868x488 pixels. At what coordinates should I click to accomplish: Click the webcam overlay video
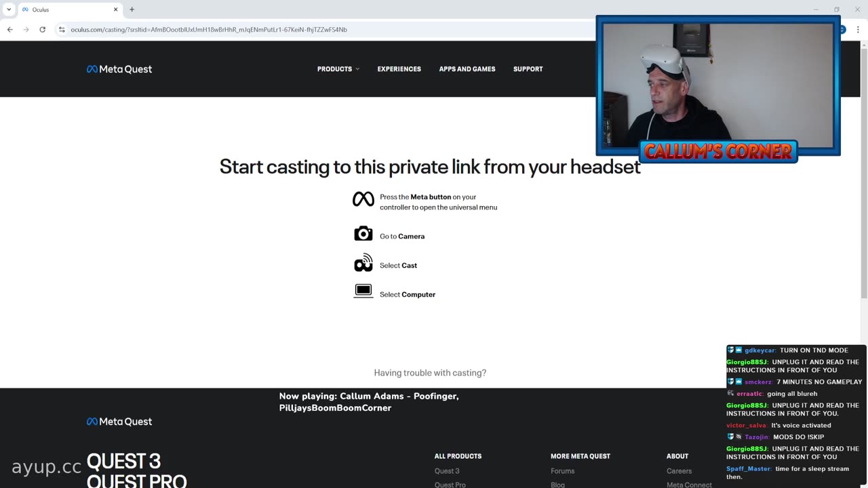point(718,86)
